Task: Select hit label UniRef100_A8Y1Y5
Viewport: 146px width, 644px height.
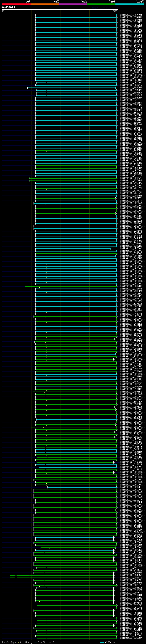Action: tap(131, 198)
